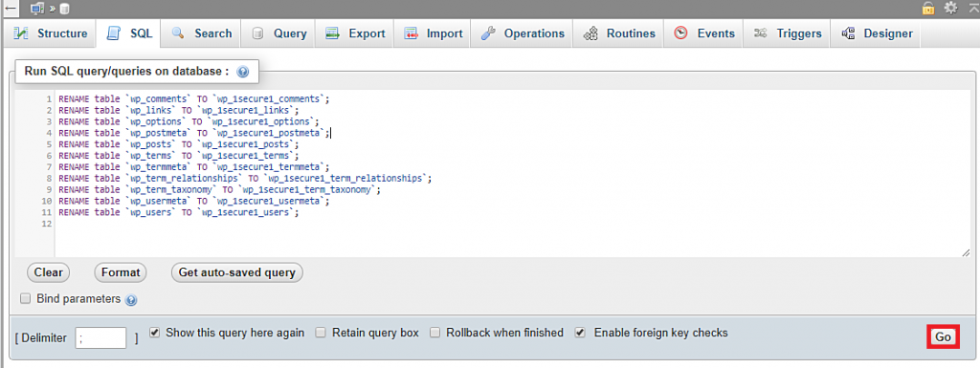Open page settings via the gear icon
The height and width of the screenshot is (368, 980).
pos(950,8)
